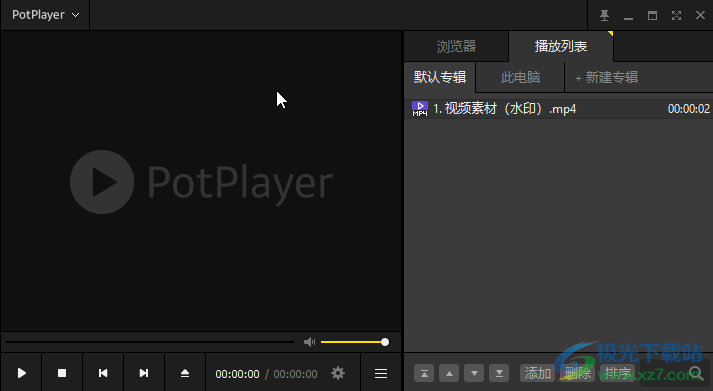
Task: Mute audio with the speaker icon
Action: 309,342
